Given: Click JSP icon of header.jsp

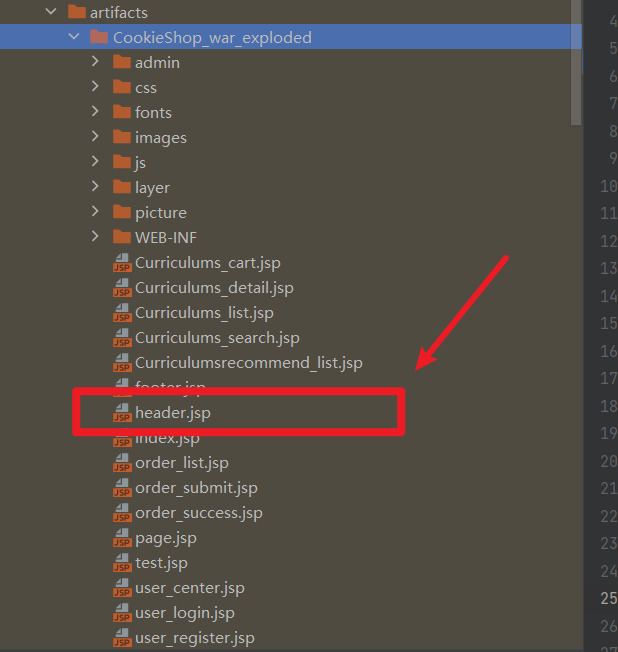Looking at the screenshot, I should coord(122,412).
